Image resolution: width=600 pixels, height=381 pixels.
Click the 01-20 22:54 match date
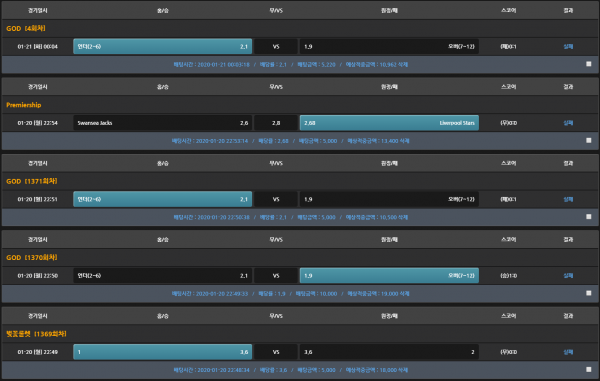click(x=38, y=123)
